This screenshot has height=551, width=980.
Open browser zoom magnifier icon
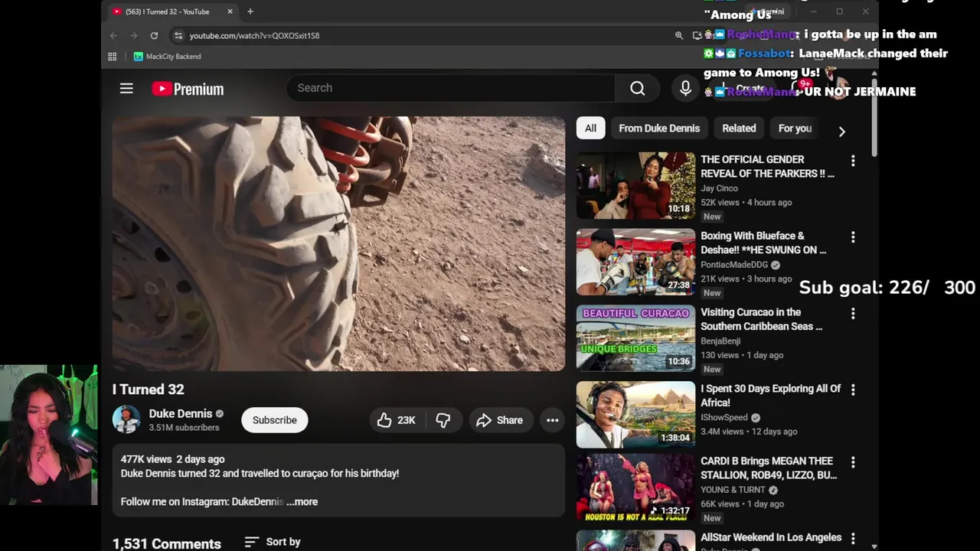[678, 35]
